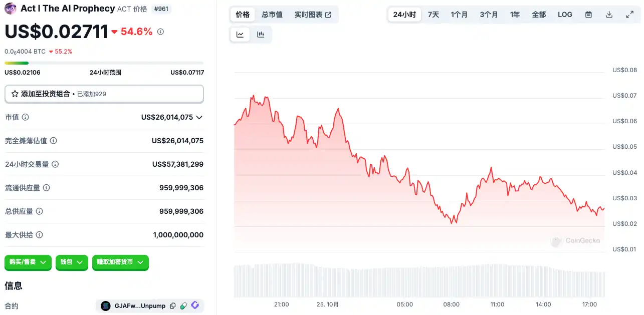Select the 价格 tab
The width and height of the screenshot is (644, 315).
(x=243, y=15)
